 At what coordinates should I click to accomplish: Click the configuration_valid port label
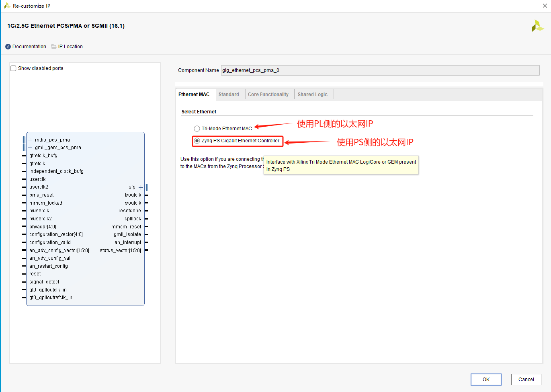click(x=50, y=242)
